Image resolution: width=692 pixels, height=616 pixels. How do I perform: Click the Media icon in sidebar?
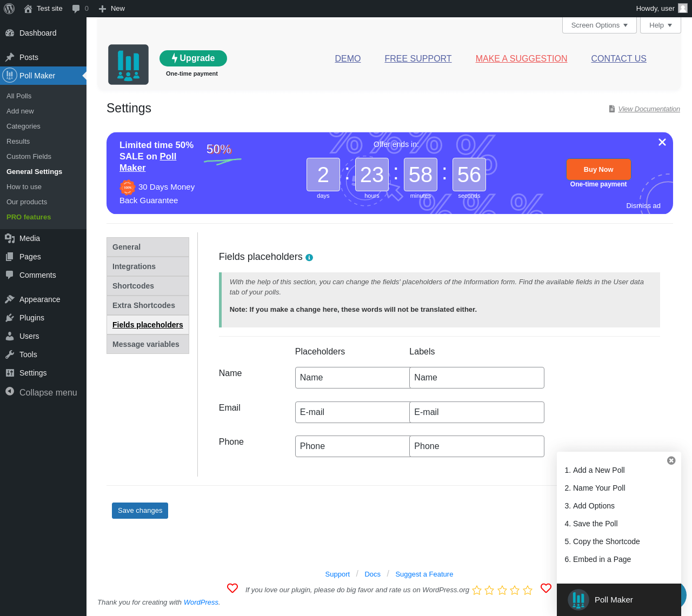tap(10, 238)
